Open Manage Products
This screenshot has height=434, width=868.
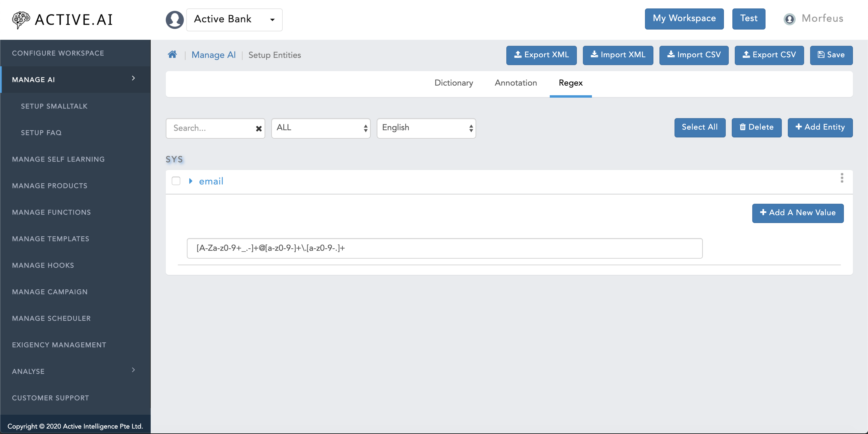(x=49, y=186)
